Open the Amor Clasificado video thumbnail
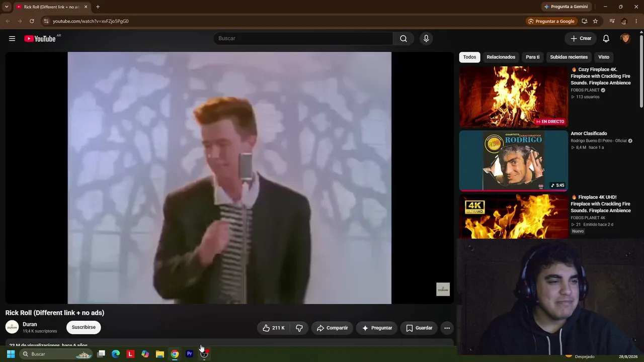644x362 pixels. pos(513,161)
